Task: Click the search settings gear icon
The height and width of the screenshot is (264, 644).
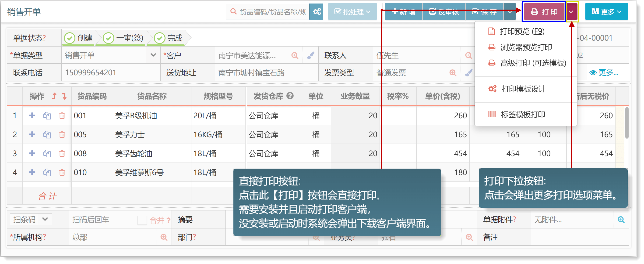Action: [317, 11]
